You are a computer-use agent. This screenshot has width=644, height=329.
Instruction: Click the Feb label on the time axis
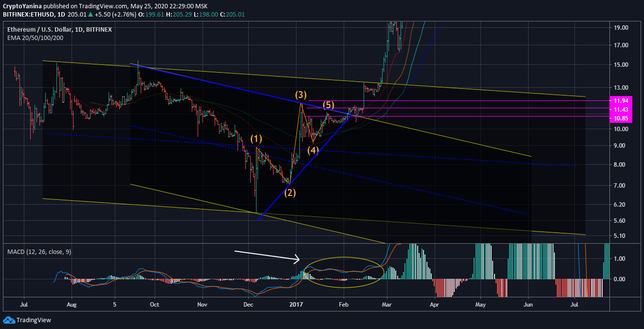[x=344, y=305]
